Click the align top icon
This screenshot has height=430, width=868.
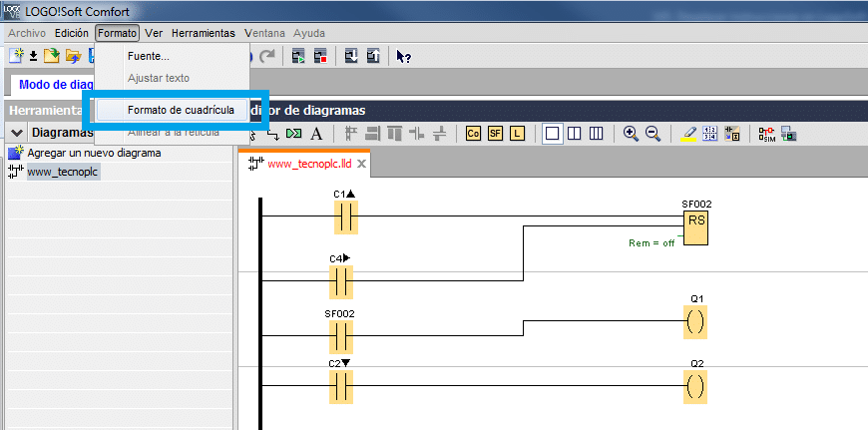click(395, 134)
